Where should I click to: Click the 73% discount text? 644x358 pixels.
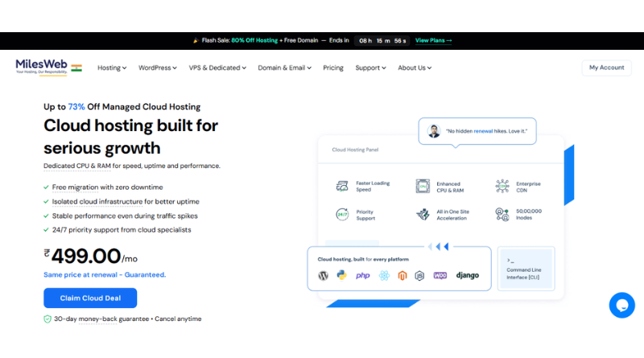tap(76, 107)
